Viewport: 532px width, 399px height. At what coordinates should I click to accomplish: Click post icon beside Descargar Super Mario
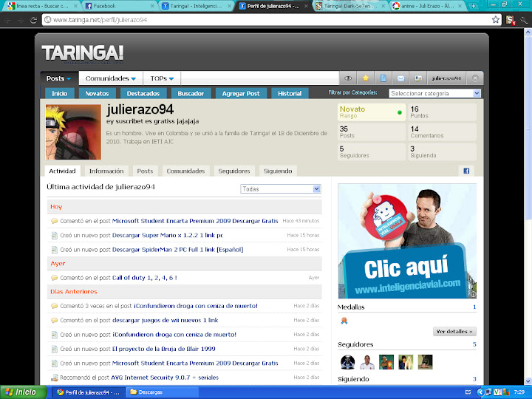[x=54, y=235]
